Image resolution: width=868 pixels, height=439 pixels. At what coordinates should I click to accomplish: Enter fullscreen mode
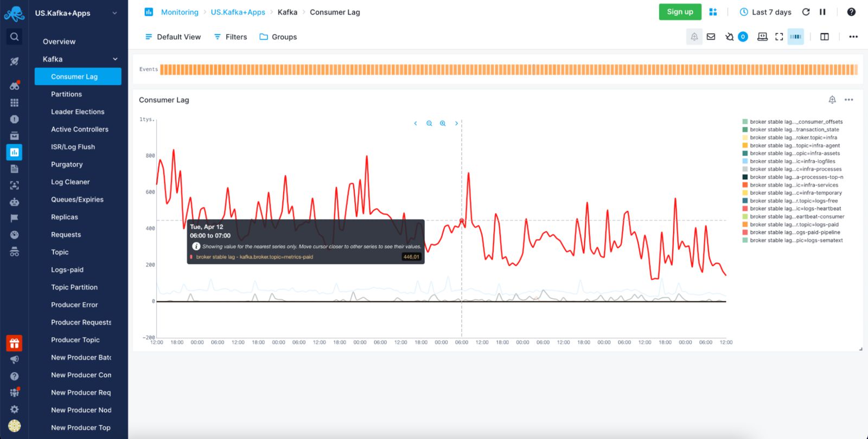[779, 37]
